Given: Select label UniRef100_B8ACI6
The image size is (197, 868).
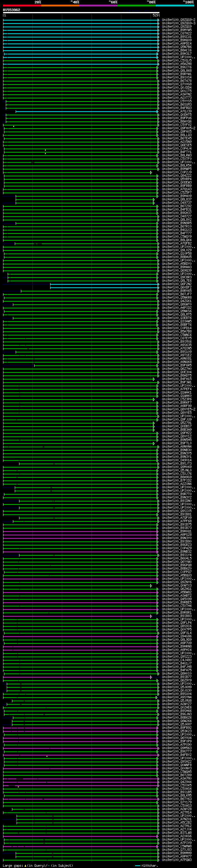Looking at the screenshot, I should [x=177, y=50].
